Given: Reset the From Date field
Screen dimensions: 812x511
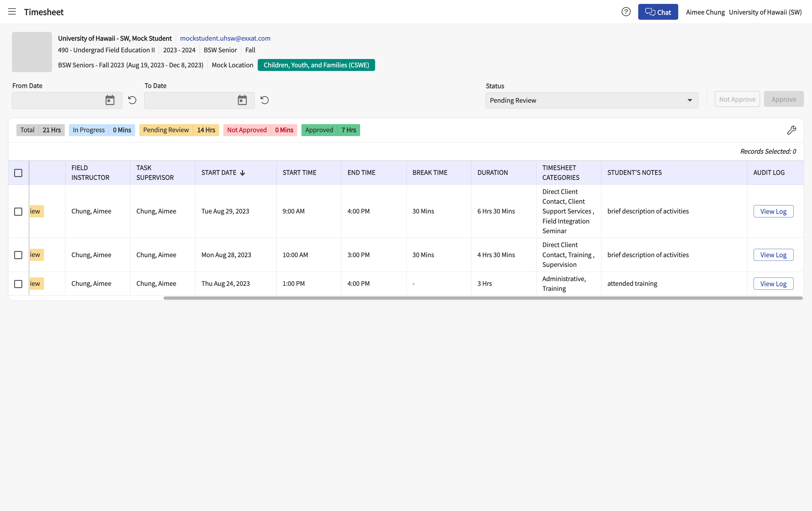Looking at the screenshot, I should 132,100.
